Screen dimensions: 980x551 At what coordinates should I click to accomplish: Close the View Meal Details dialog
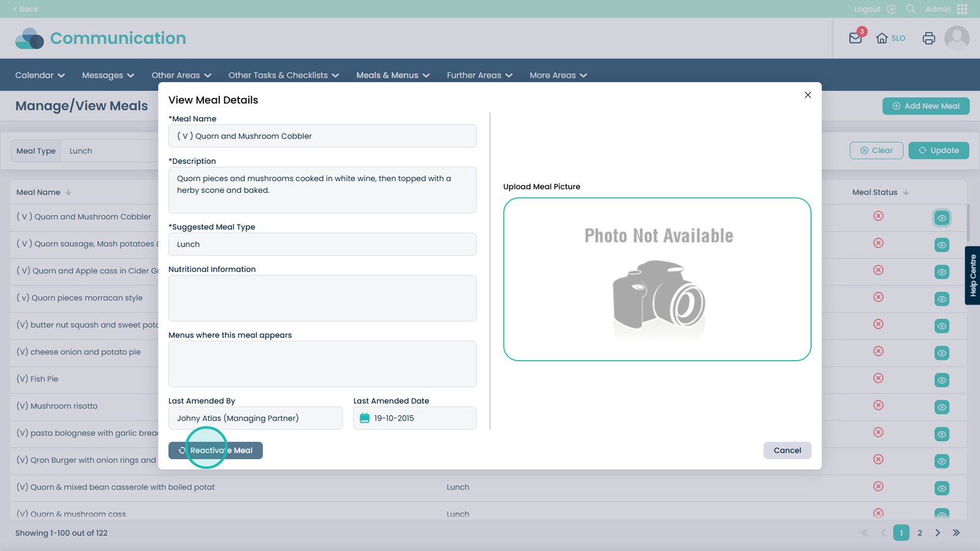(x=807, y=95)
